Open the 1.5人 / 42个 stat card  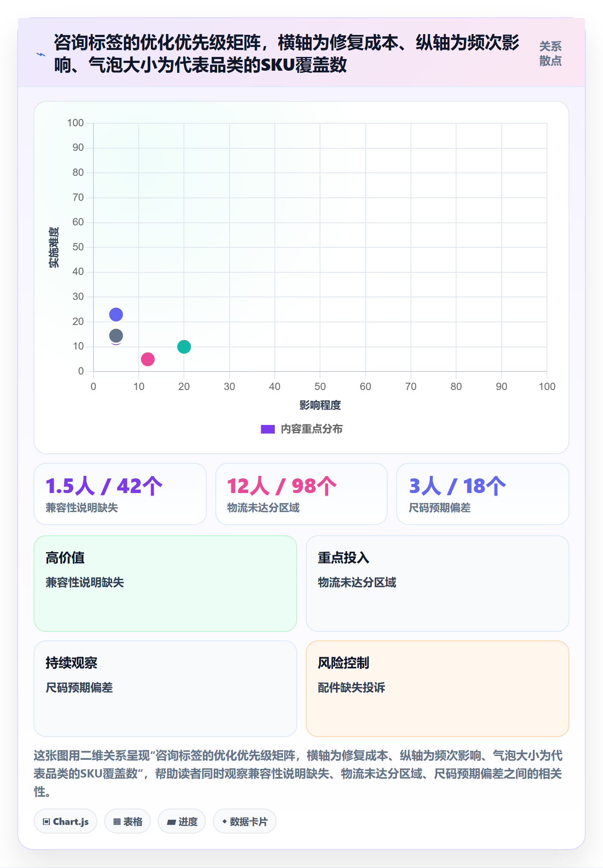point(120,494)
